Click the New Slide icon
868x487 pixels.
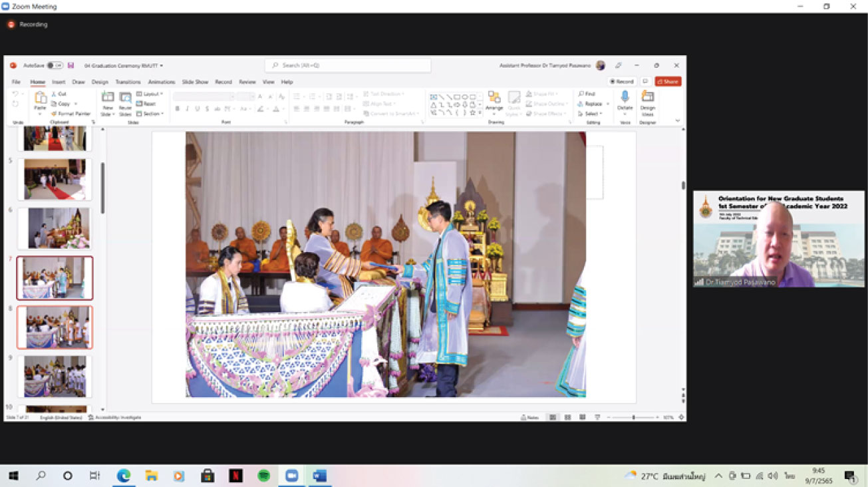click(x=108, y=98)
